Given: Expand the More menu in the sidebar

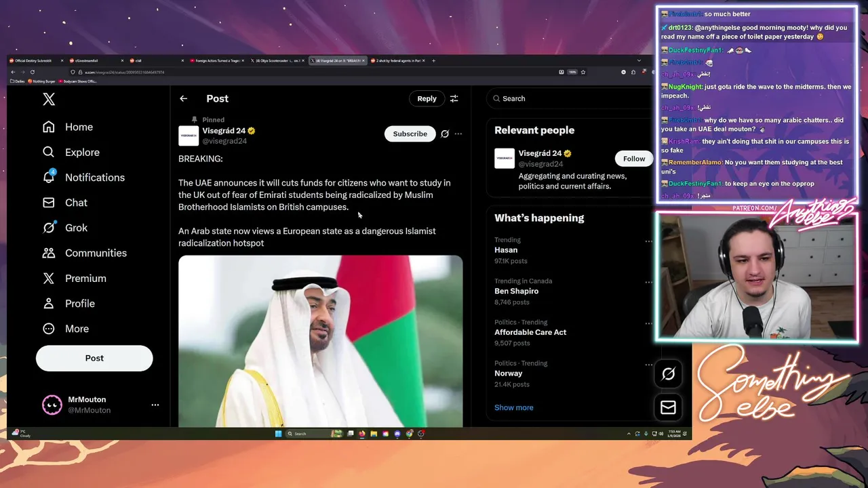Looking at the screenshot, I should point(65,329).
